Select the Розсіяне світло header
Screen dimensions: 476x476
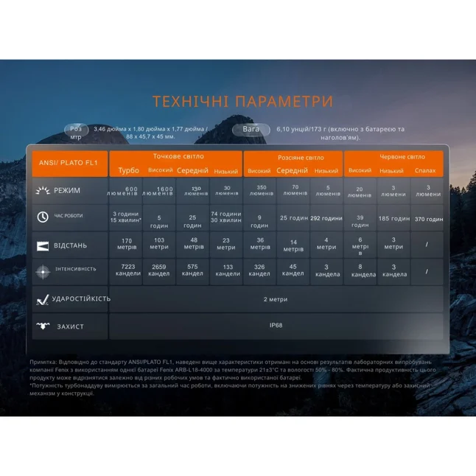(301, 158)
